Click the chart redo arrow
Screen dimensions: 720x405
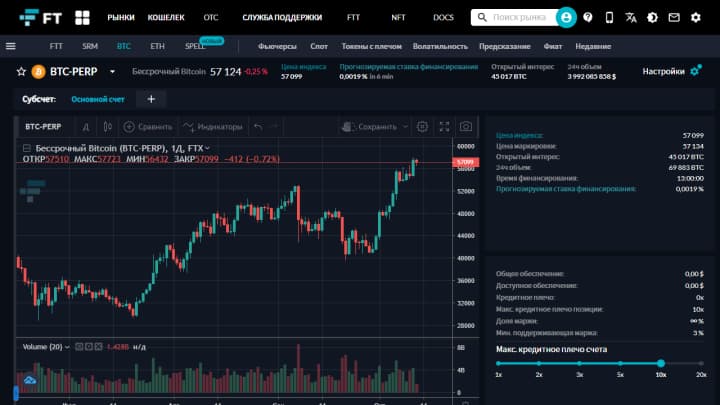(275, 127)
